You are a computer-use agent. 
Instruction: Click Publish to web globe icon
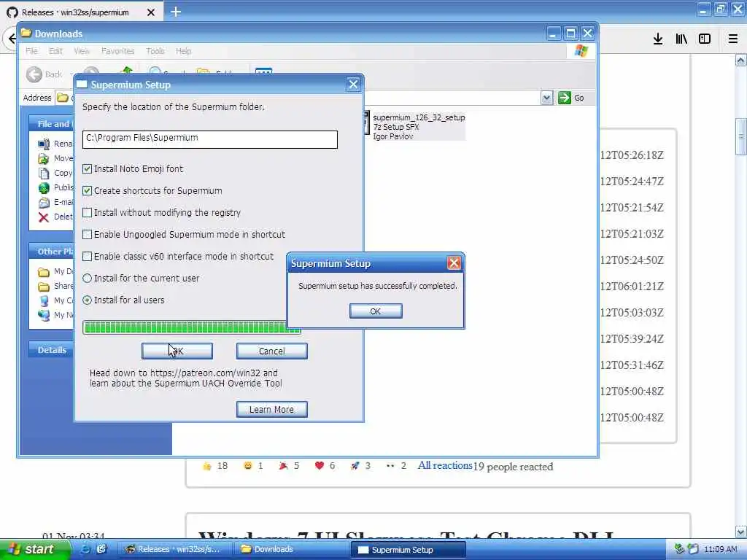coord(44,187)
